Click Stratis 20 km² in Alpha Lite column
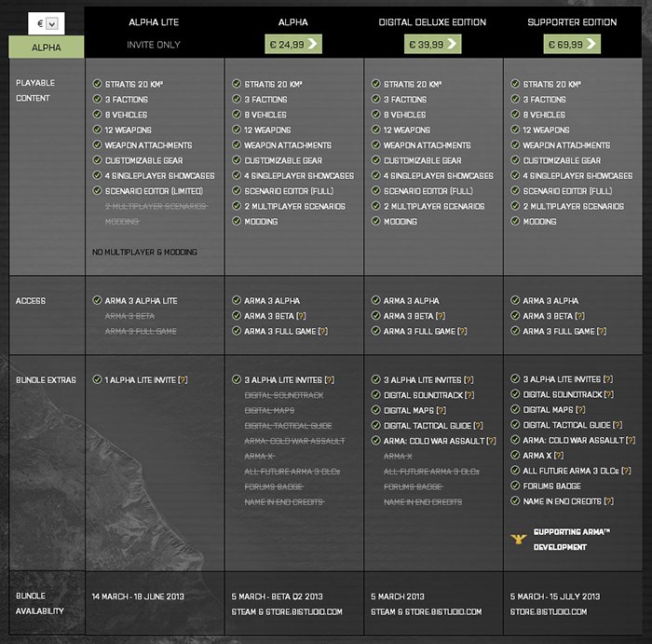 tap(134, 84)
